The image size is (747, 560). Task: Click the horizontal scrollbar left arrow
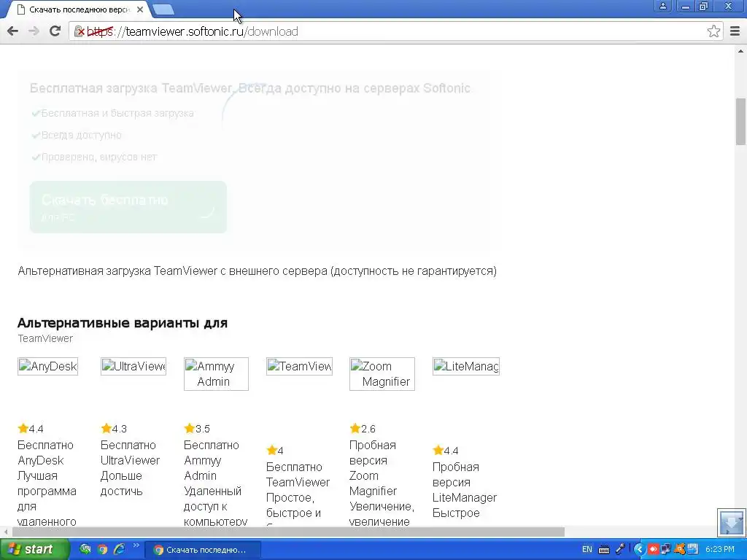[x=5, y=532]
